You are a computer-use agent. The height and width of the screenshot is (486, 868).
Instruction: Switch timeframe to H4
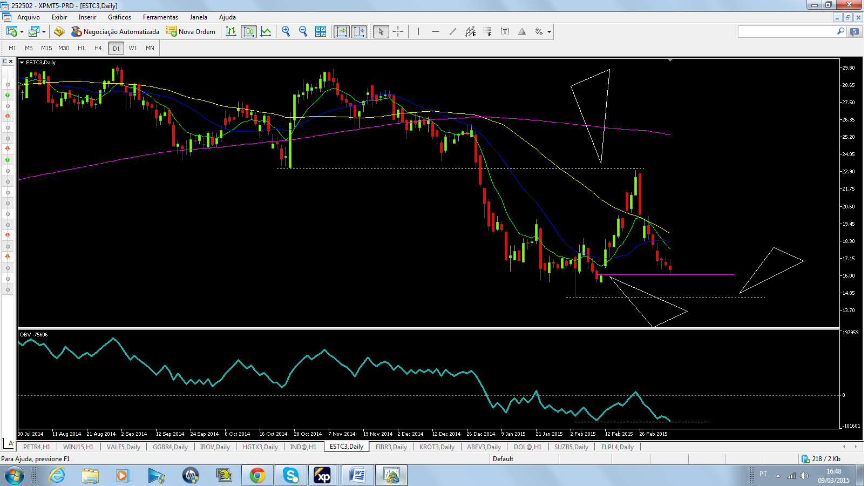[x=98, y=48]
